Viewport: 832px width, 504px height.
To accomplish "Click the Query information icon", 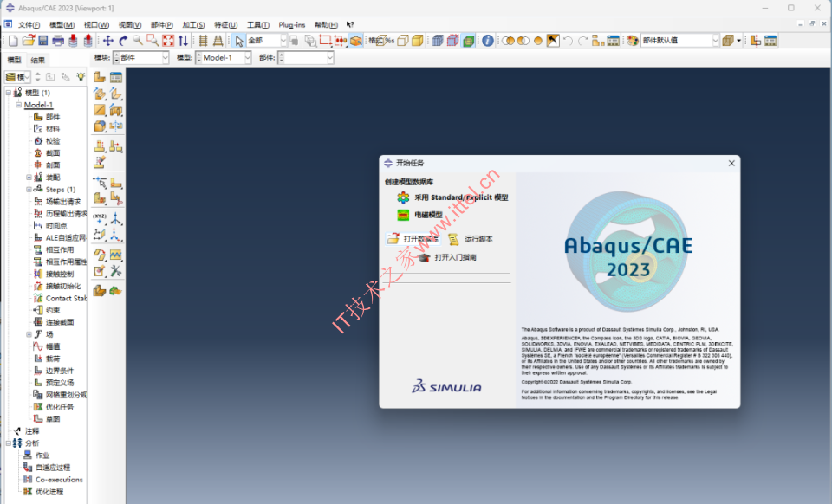I will 488,41.
